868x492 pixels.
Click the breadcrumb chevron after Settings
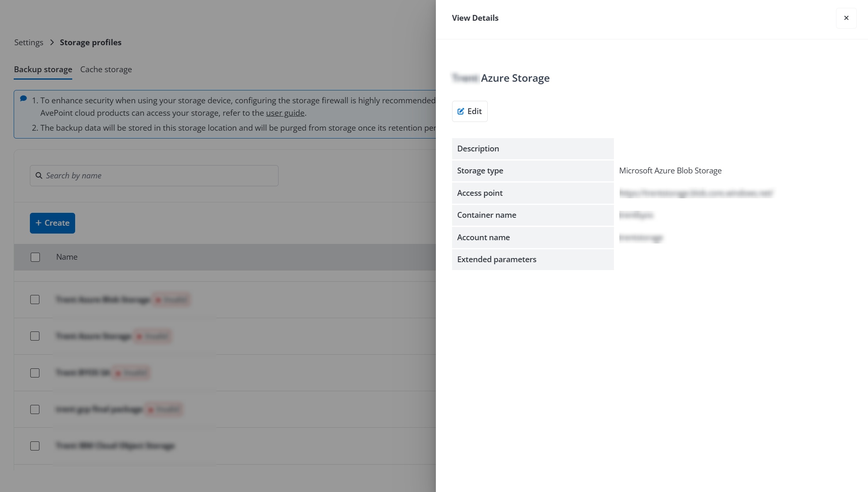[52, 42]
